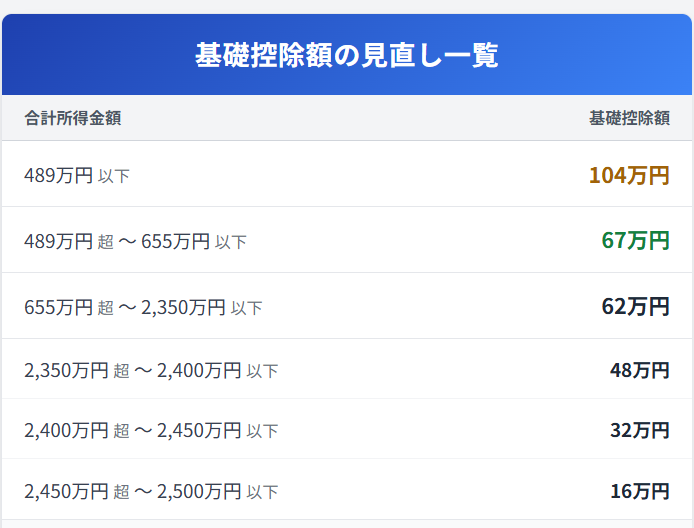Click the 48万円 deduction value
The width and height of the screenshot is (694, 528).
pos(639,371)
